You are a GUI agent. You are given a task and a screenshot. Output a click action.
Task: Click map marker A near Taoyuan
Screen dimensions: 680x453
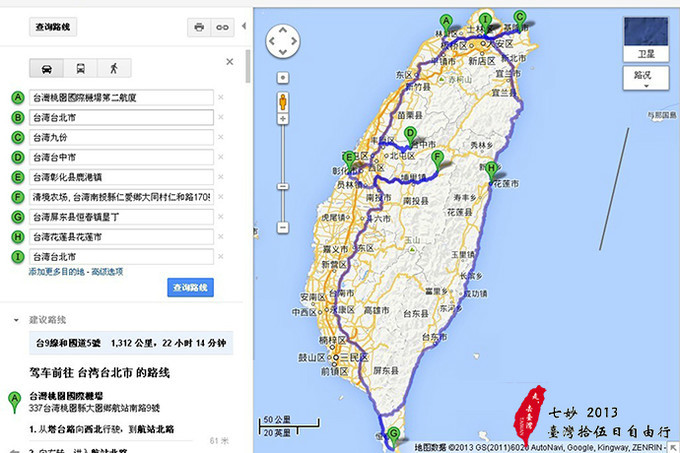[x=445, y=24]
